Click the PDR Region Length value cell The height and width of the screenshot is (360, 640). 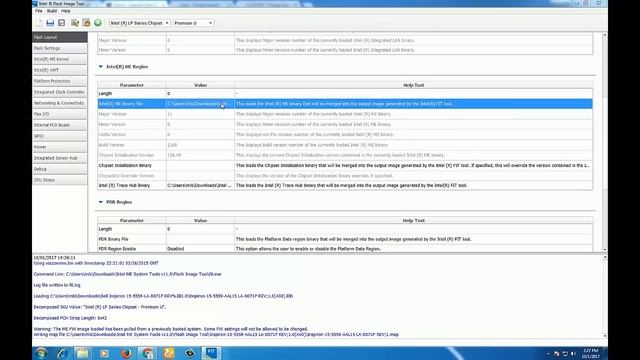(200, 229)
